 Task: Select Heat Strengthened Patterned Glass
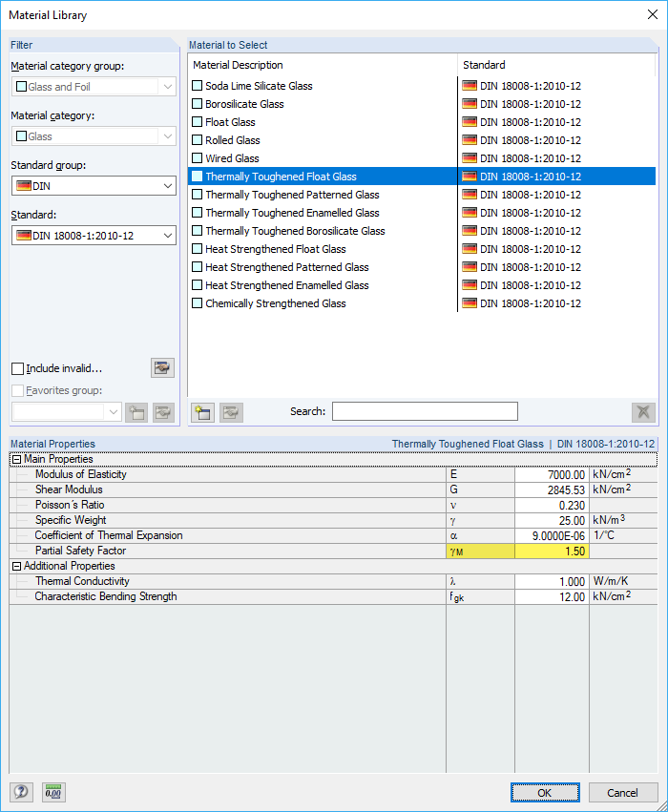[422, 267]
